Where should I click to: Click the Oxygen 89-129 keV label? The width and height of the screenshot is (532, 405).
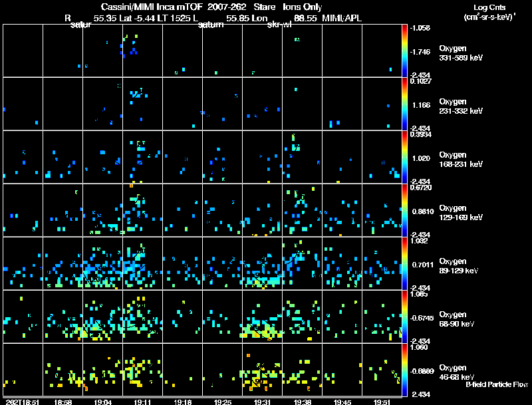tap(459, 266)
